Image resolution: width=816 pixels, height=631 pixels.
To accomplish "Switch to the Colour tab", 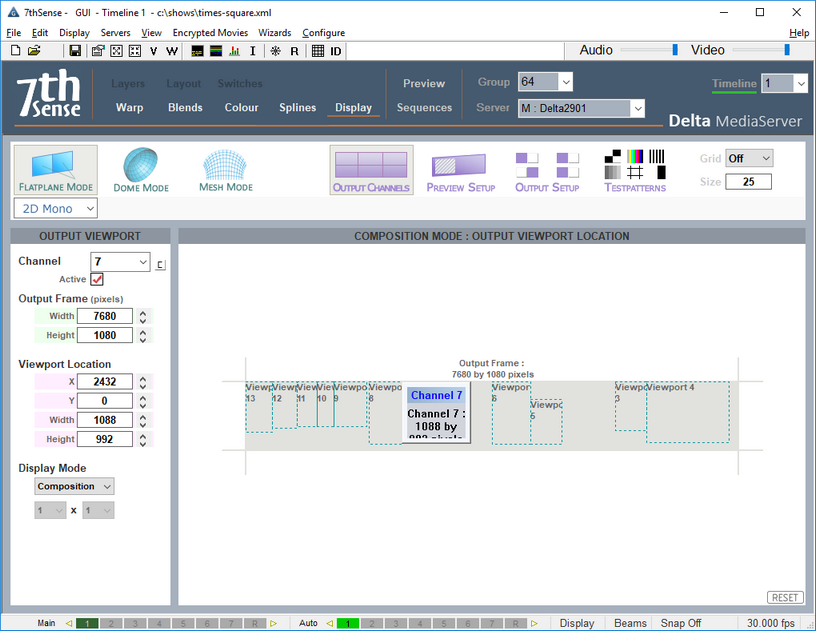I will coord(241,108).
